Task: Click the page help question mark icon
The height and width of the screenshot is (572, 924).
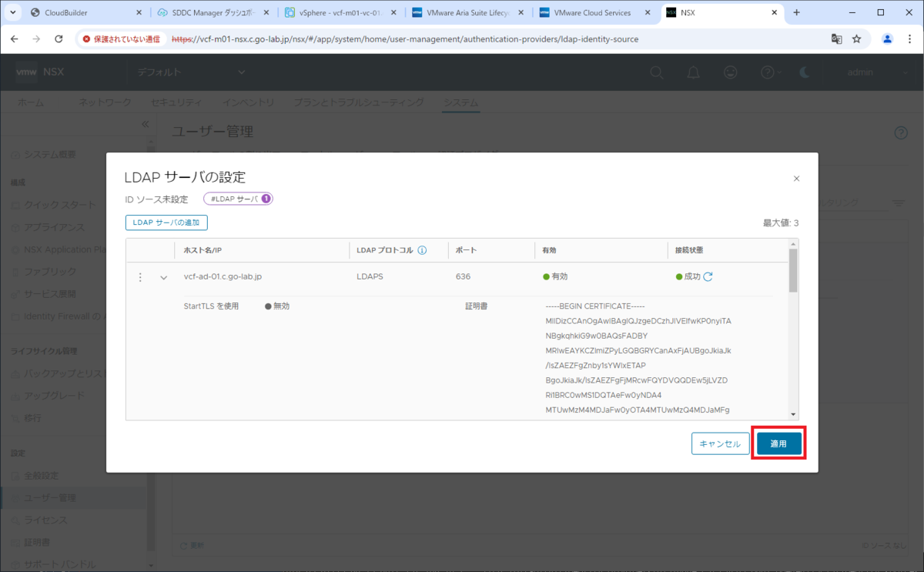Action: (x=901, y=132)
